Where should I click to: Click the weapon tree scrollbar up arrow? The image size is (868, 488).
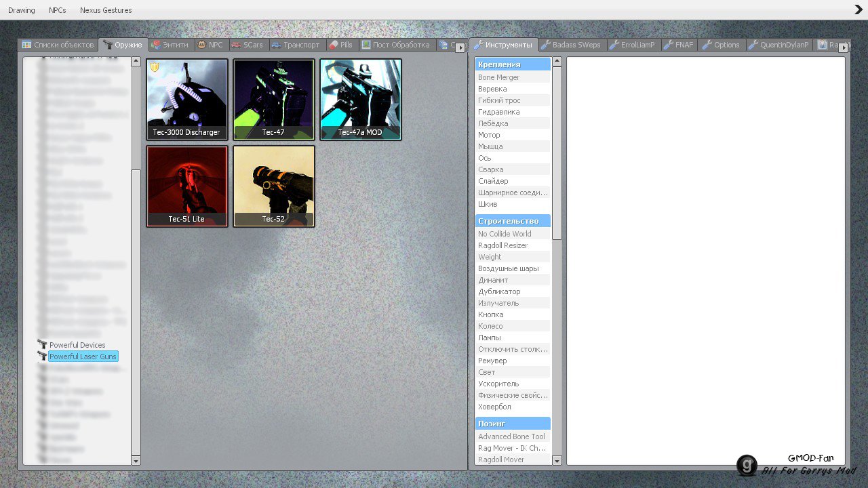(x=136, y=62)
